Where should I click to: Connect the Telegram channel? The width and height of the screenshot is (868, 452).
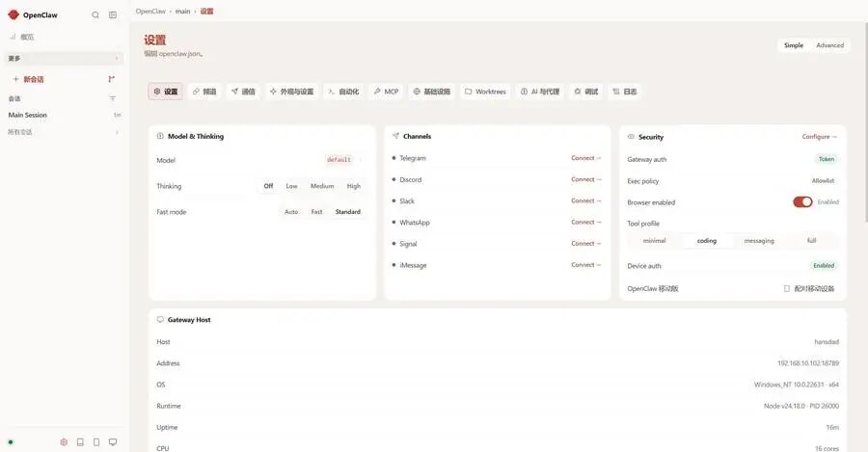586,158
